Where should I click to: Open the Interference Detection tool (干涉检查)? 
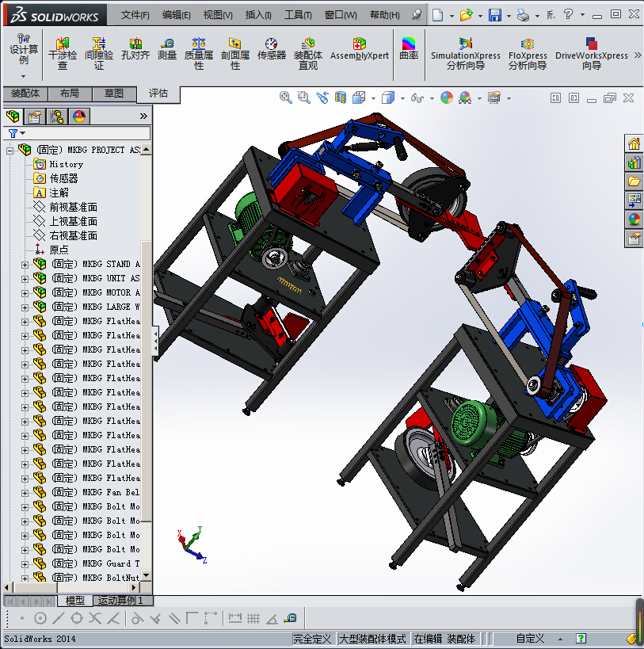click(x=63, y=53)
